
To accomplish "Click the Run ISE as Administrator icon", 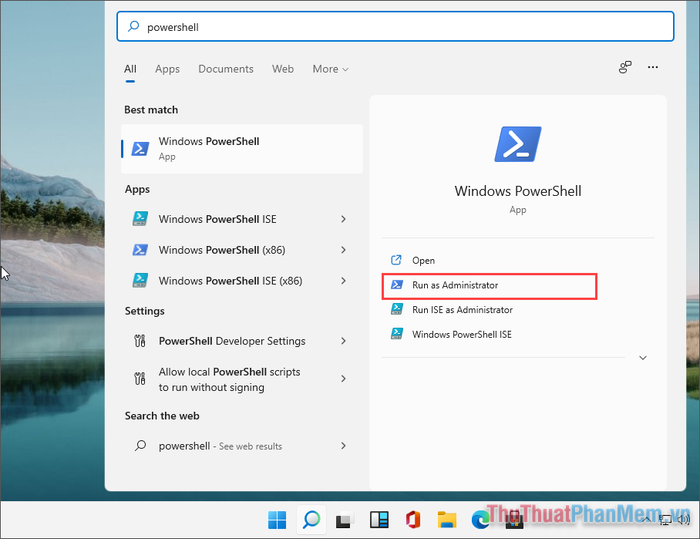I will coord(396,309).
